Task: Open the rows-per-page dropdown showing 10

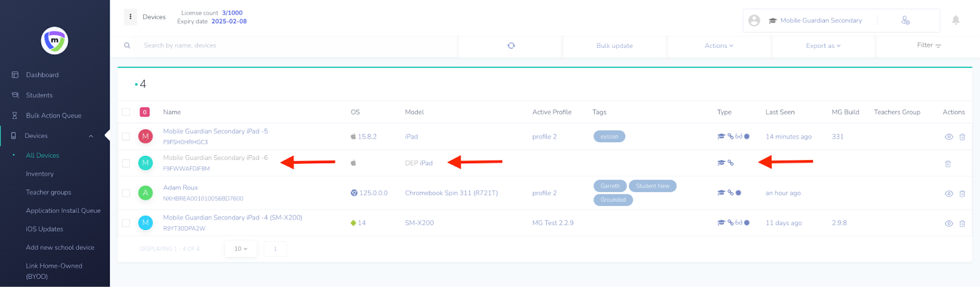Action: pyautogui.click(x=241, y=249)
